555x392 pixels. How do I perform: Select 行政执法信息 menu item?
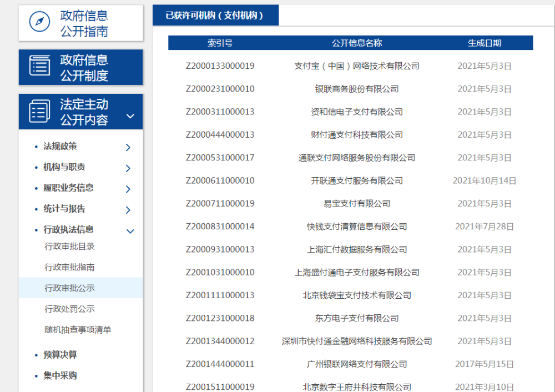click(68, 230)
